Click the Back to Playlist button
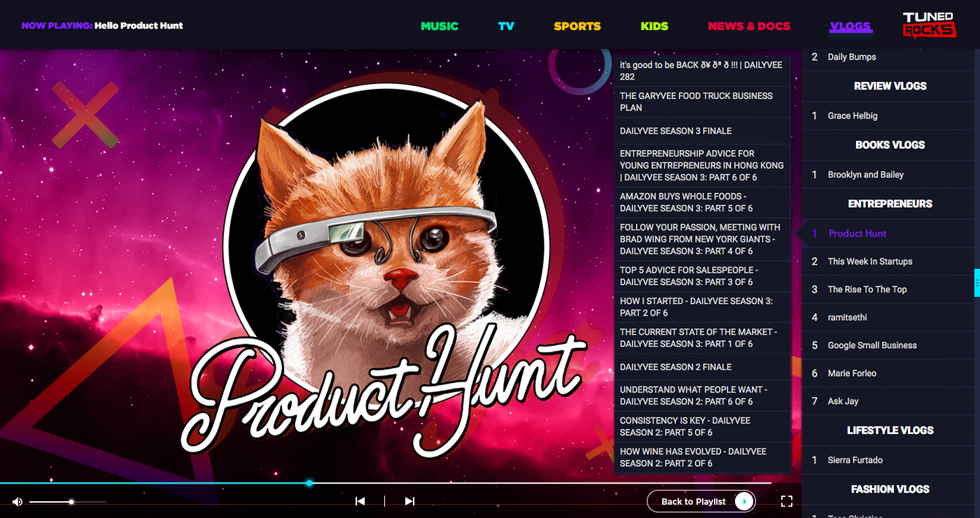980x518 pixels. pos(701,501)
